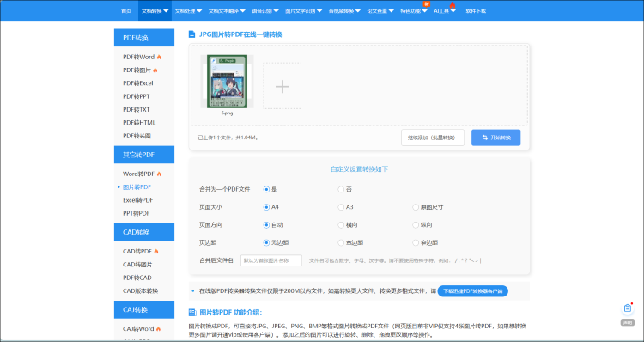Open CAD版本转换 in the sidebar
This screenshot has width=644, height=342.
tap(141, 290)
